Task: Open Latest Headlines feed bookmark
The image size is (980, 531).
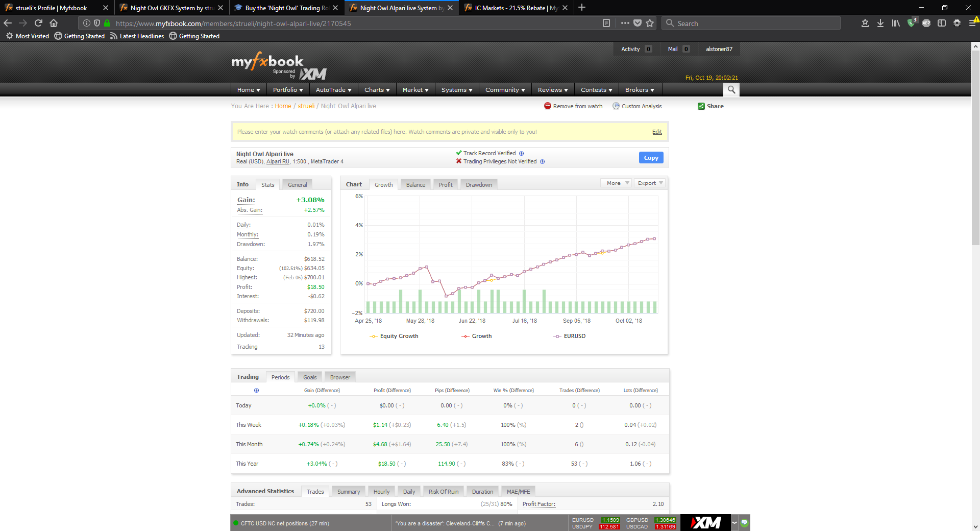Action: 137,36
